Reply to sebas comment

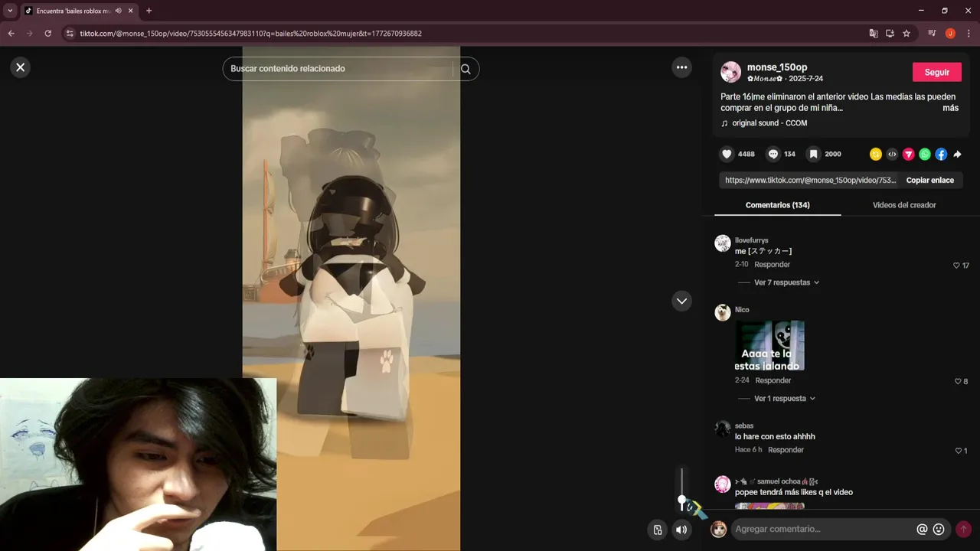(x=786, y=450)
